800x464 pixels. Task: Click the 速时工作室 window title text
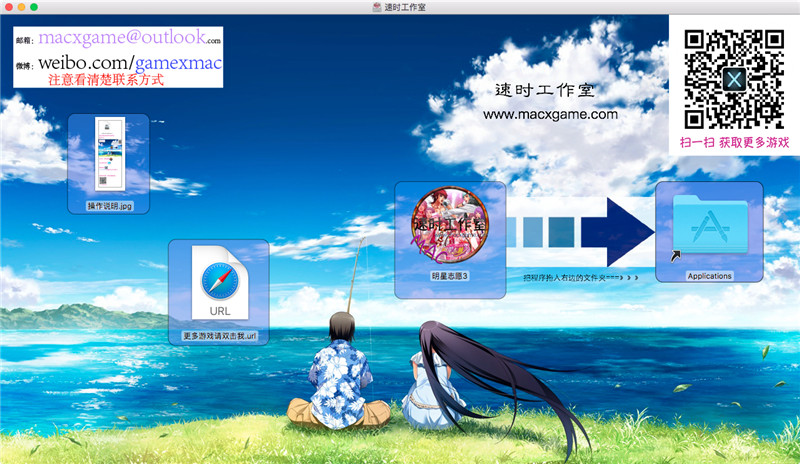point(405,7)
